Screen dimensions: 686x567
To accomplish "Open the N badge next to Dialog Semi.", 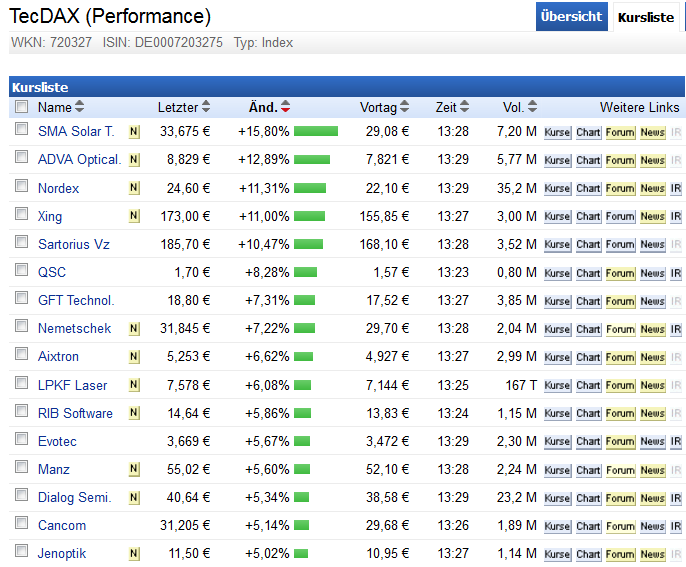I will pyautogui.click(x=134, y=497).
